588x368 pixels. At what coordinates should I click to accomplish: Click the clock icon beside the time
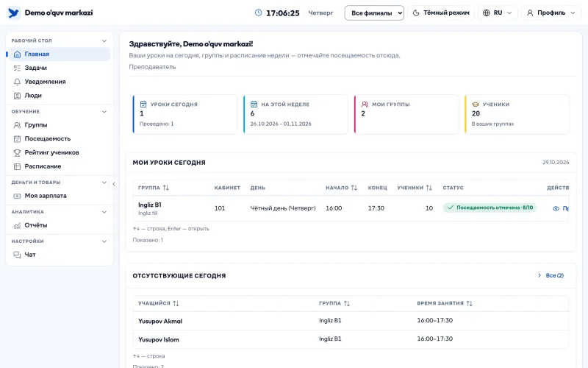pos(259,13)
